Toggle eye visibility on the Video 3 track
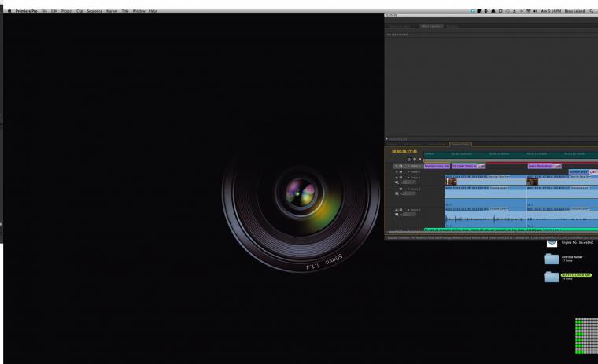The height and width of the screenshot is (364, 598). 397,166
